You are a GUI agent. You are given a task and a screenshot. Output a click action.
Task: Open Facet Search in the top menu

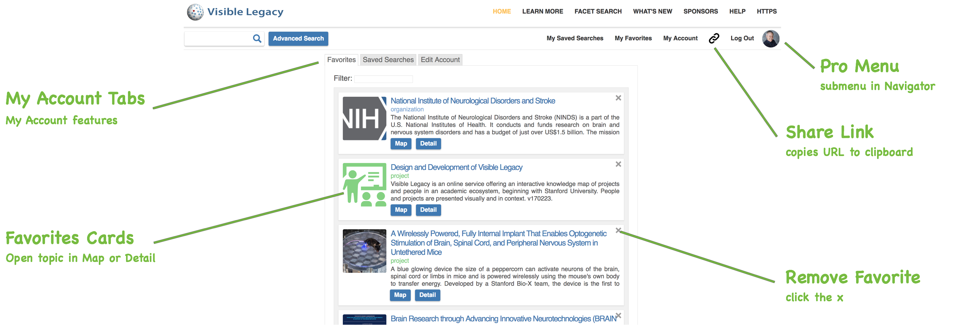click(598, 11)
